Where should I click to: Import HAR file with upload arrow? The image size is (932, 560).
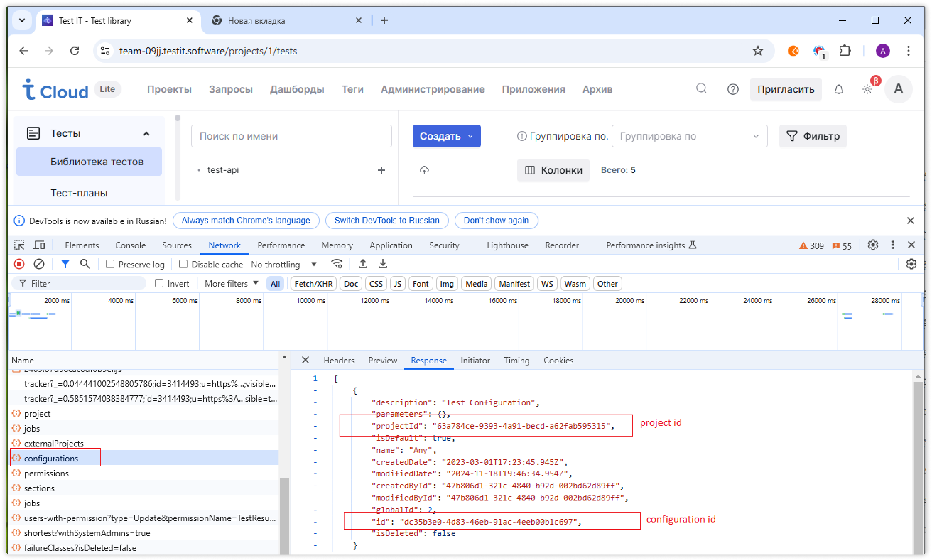pyautogui.click(x=363, y=264)
